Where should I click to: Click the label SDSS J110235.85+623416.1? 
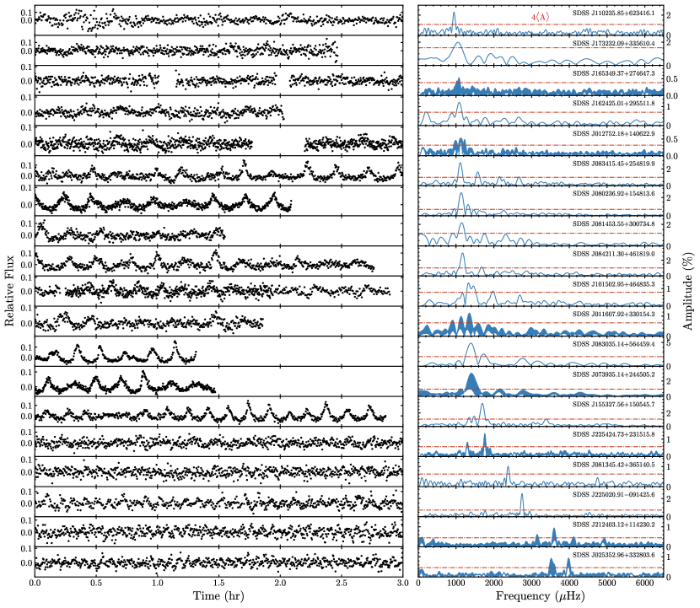point(613,13)
